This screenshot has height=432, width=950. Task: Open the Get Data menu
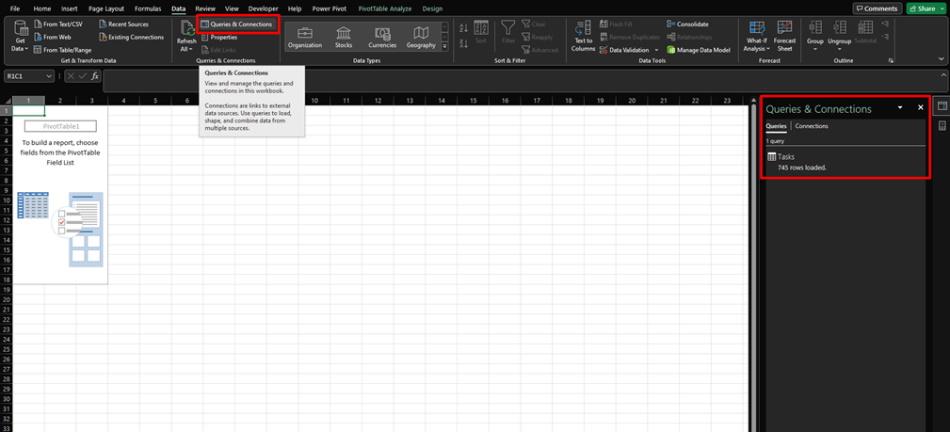tap(21, 36)
